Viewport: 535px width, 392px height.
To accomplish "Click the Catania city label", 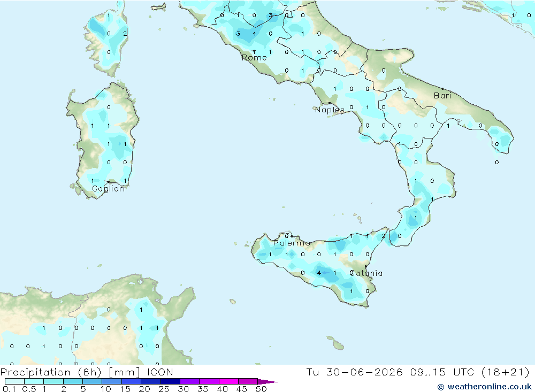I will click(x=366, y=273).
